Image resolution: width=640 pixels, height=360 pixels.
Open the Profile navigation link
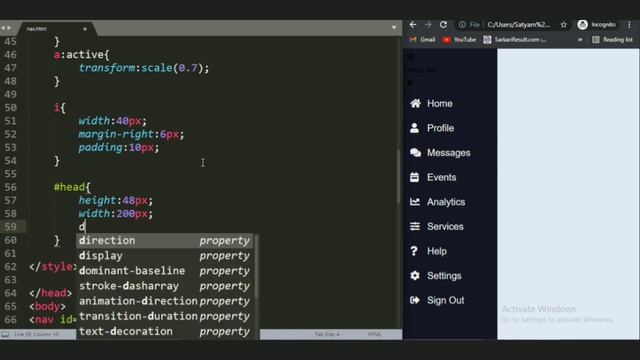coord(440,128)
